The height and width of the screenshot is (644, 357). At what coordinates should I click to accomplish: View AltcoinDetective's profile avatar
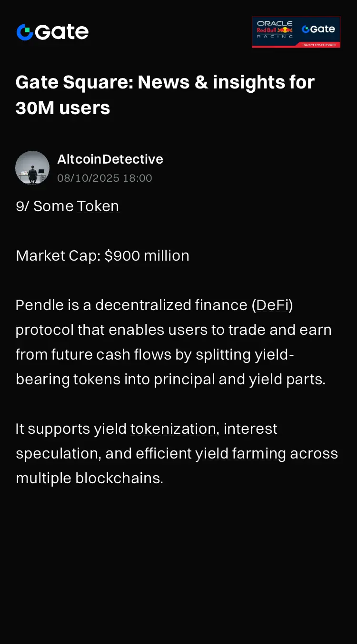[32, 168]
